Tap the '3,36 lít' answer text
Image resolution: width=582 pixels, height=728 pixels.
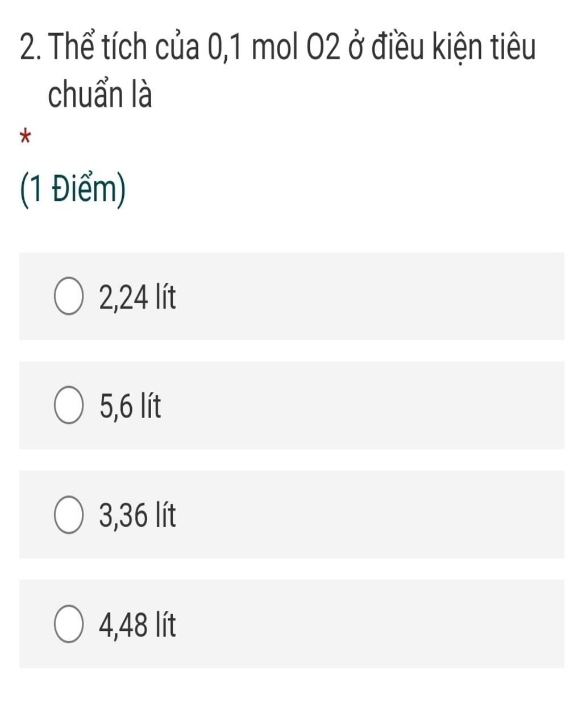pyautogui.click(x=137, y=515)
